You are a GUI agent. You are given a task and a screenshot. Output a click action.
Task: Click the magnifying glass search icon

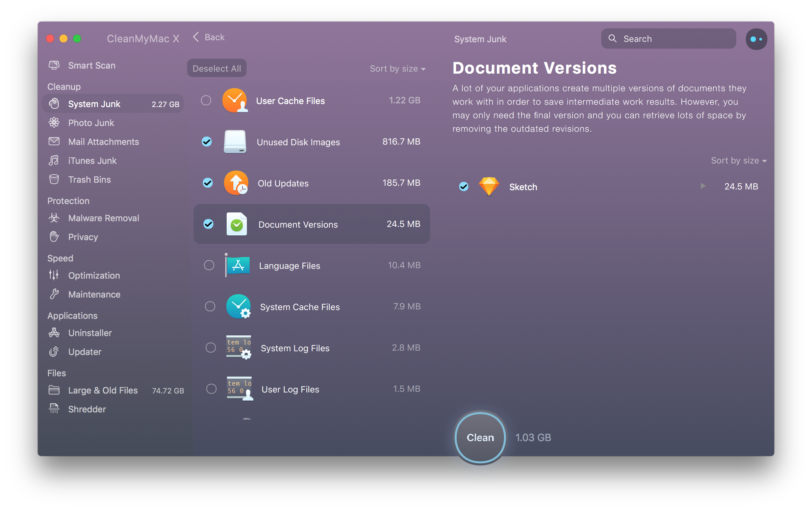pyautogui.click(x=612, y=39)
